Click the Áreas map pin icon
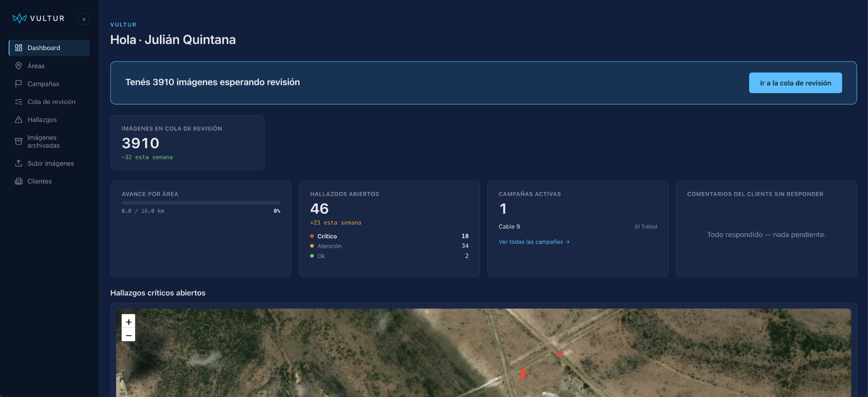Image resolution: width=868 pixels, height=397 pixels. click(19, 66)
